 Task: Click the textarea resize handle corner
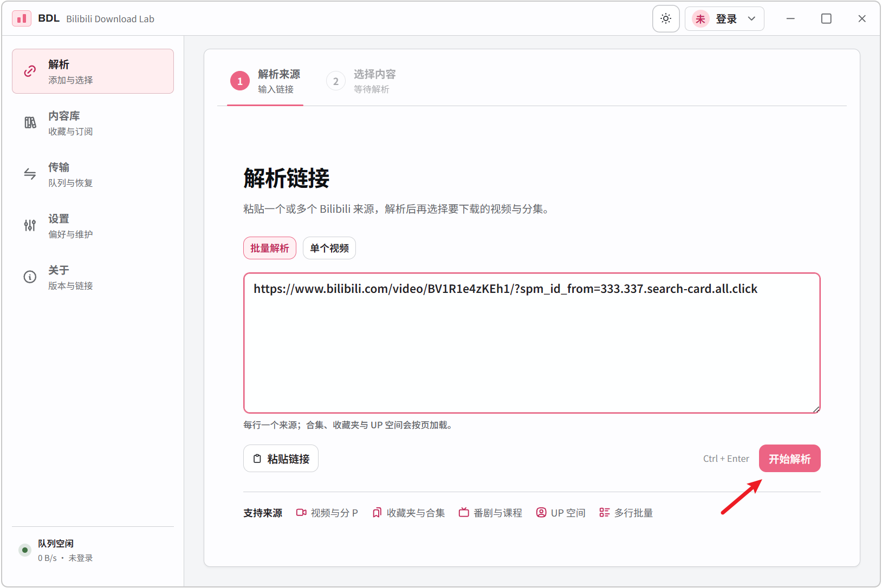816,409
